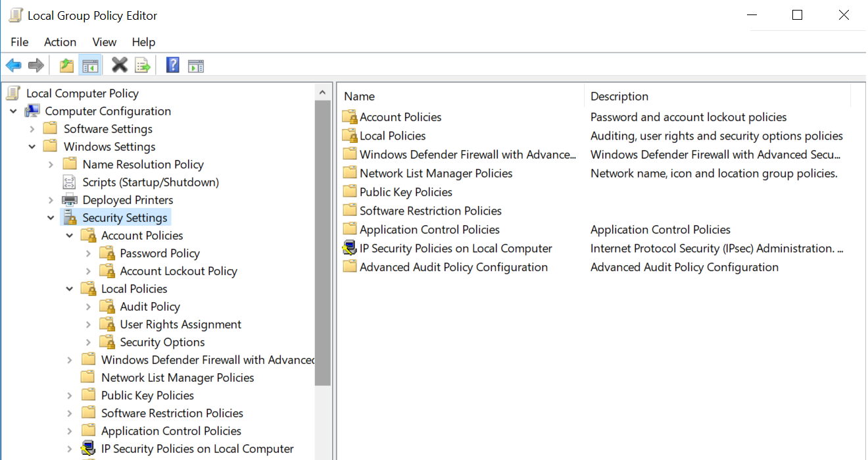868x460 pixels.
Task: Click the Windows Defender Firewall folder icon in details list
Action: click(x=349, y=155)
